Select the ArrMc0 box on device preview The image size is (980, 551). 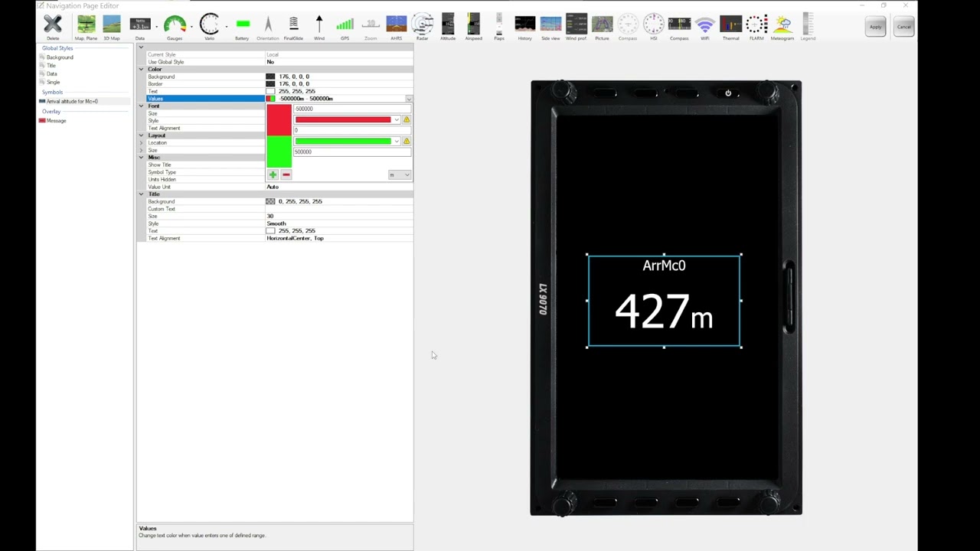pos(664,302)
